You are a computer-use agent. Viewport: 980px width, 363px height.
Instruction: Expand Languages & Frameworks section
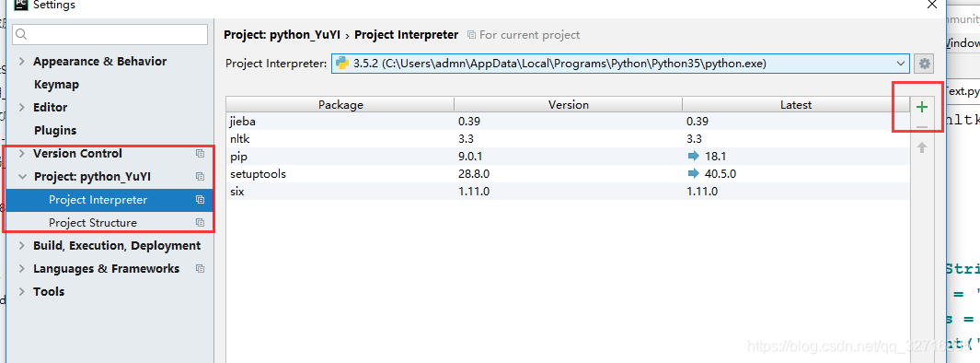point(22,268)
